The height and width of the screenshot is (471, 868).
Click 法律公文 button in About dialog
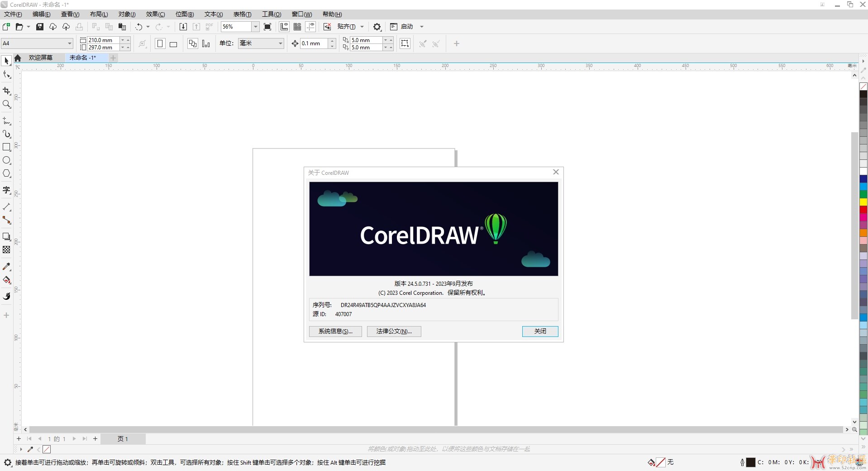coord(394,331)
